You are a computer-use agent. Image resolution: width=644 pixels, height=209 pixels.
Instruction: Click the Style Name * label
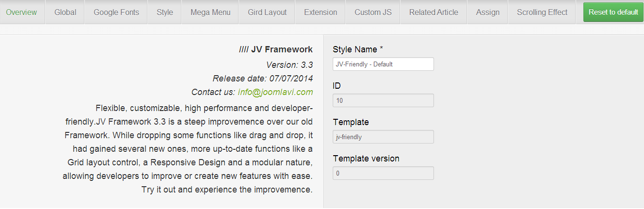tap(358, 49)
